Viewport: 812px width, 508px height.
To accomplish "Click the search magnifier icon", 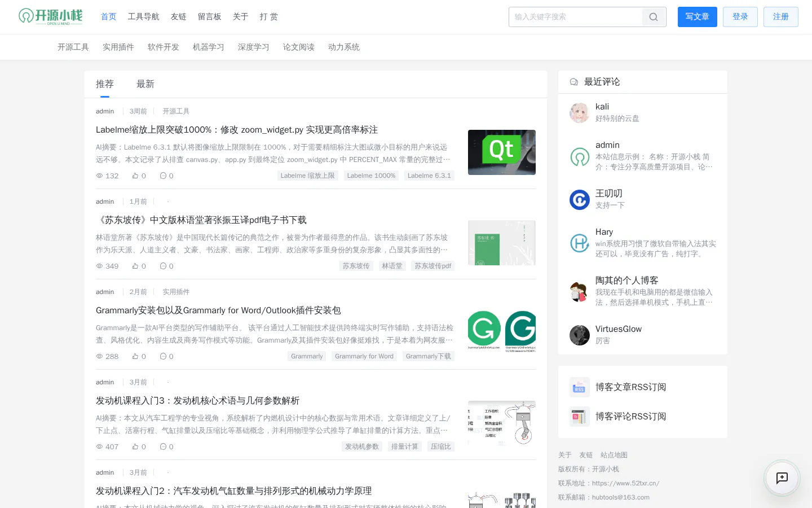I will tap(654, 17).
